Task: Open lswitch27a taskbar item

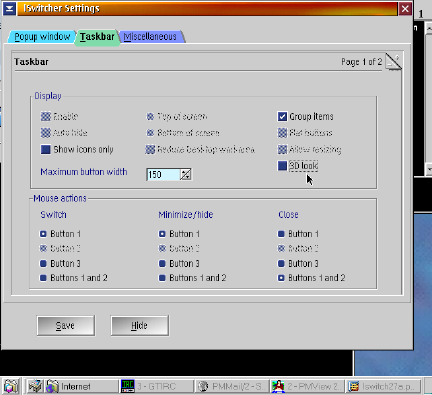Action: point(383,386)
